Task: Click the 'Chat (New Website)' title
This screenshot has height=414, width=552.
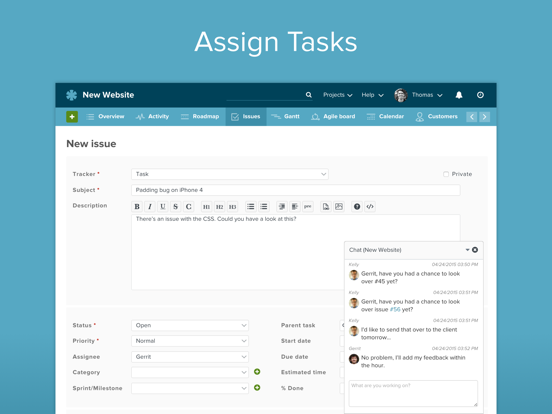Action: coord(375,250)
